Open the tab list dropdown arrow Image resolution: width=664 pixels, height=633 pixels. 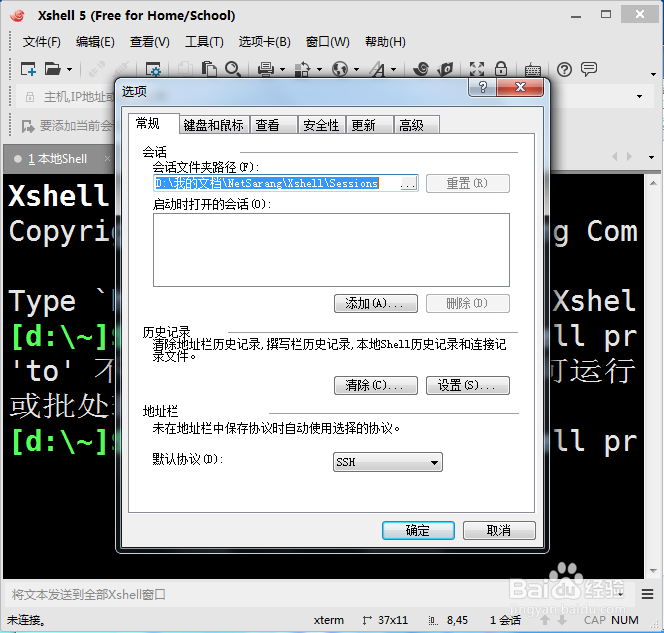click(x=651, y=157)
